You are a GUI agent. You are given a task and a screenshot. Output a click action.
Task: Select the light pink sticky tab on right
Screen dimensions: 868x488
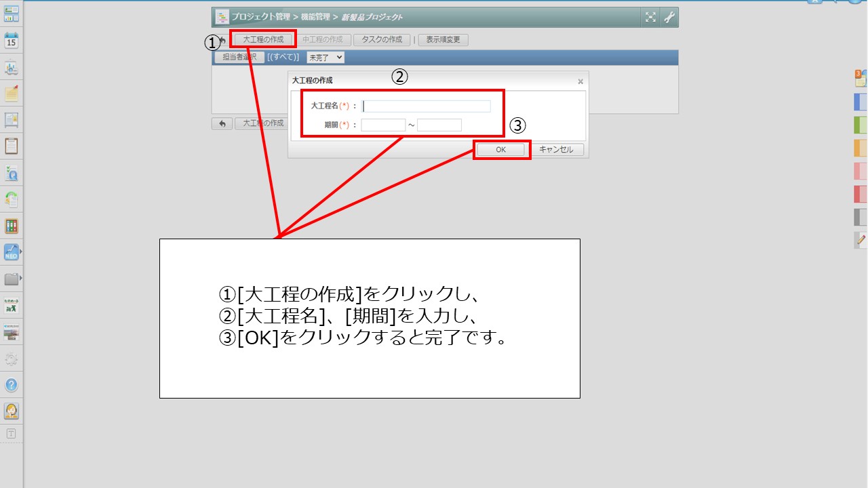point(861,171)
